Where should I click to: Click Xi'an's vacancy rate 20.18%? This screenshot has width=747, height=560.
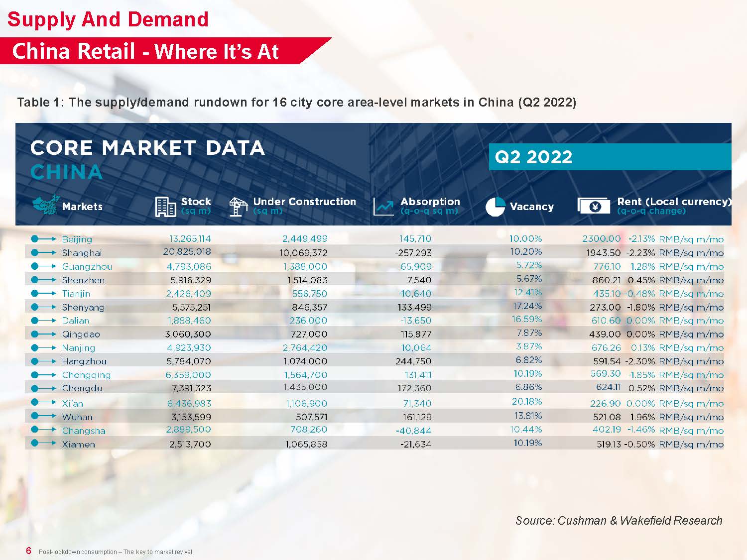coord(527,402)
